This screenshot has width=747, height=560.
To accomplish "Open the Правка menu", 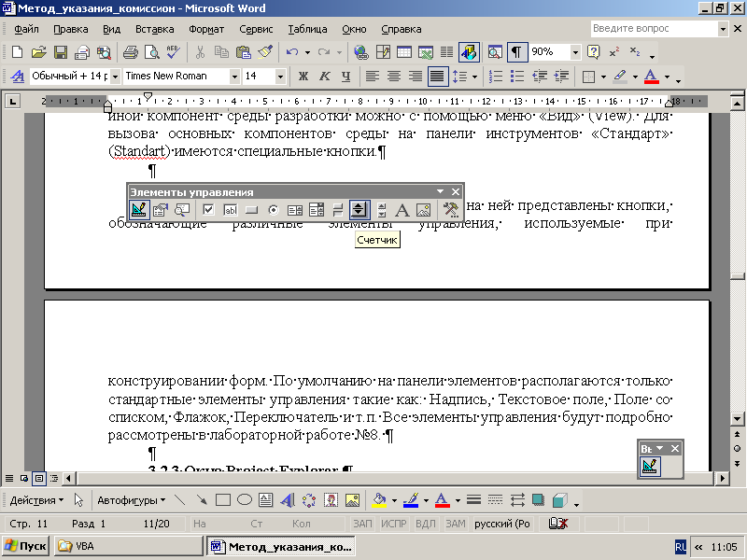I will coord(71,29).
